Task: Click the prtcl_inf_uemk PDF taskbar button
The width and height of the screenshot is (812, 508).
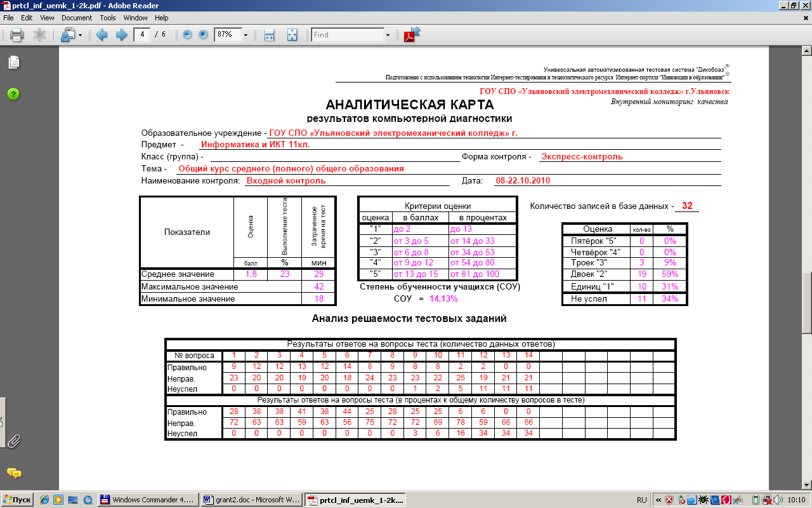Action: (355, 500)
